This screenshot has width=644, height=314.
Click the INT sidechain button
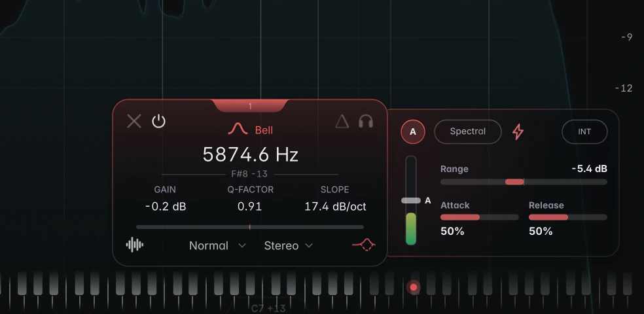[x=584, y=131]
